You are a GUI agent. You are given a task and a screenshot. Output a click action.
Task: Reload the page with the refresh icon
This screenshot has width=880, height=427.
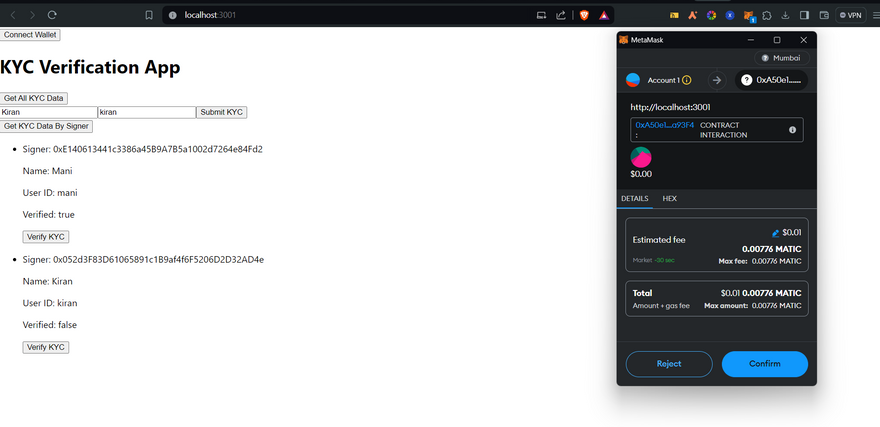tap(52, 15)
